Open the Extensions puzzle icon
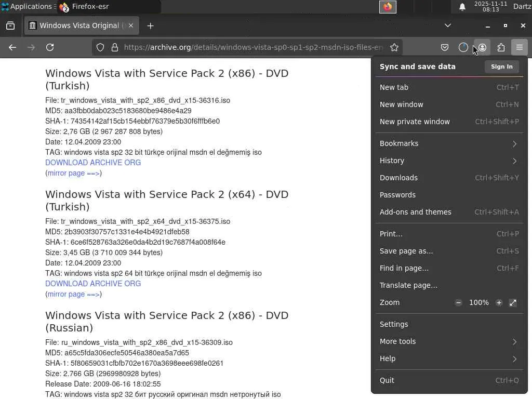 501,47
